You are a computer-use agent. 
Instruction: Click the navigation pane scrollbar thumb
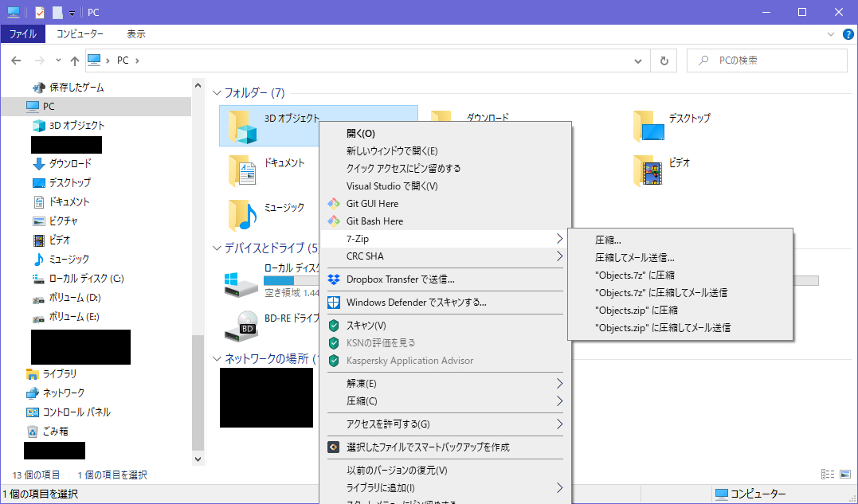198,393
